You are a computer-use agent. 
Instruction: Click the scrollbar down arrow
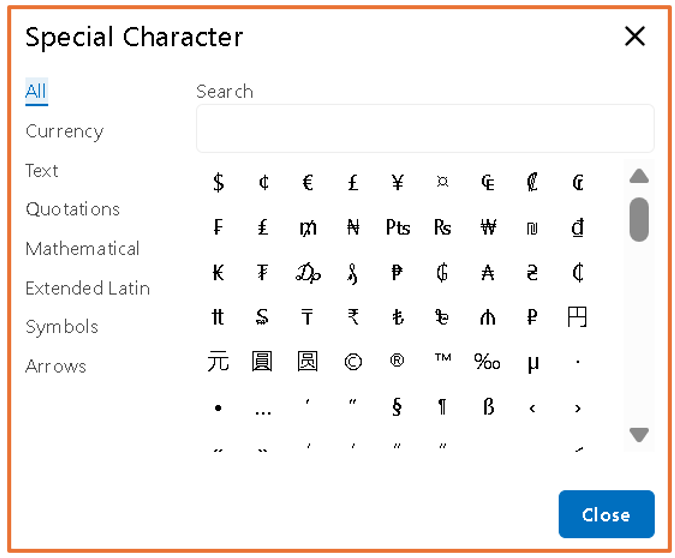coord(639,435)
